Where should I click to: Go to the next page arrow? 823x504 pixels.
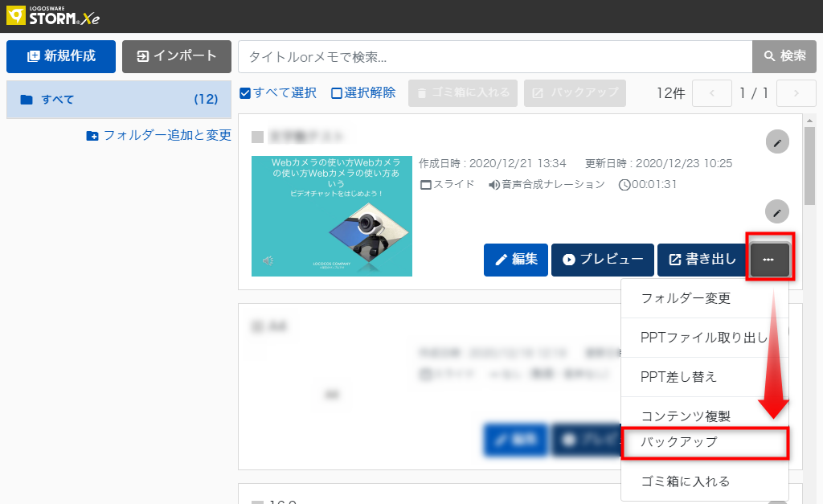pos(796,93)
